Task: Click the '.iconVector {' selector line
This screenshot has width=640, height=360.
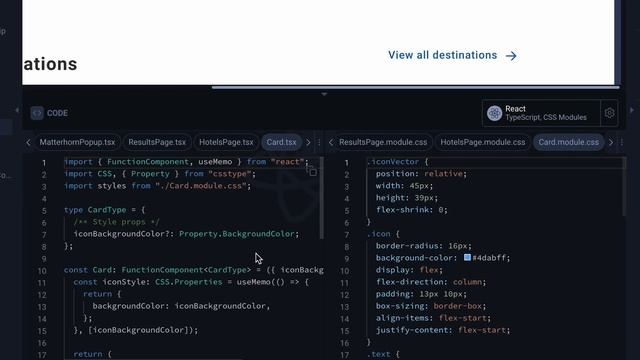Action: point(398,162)
